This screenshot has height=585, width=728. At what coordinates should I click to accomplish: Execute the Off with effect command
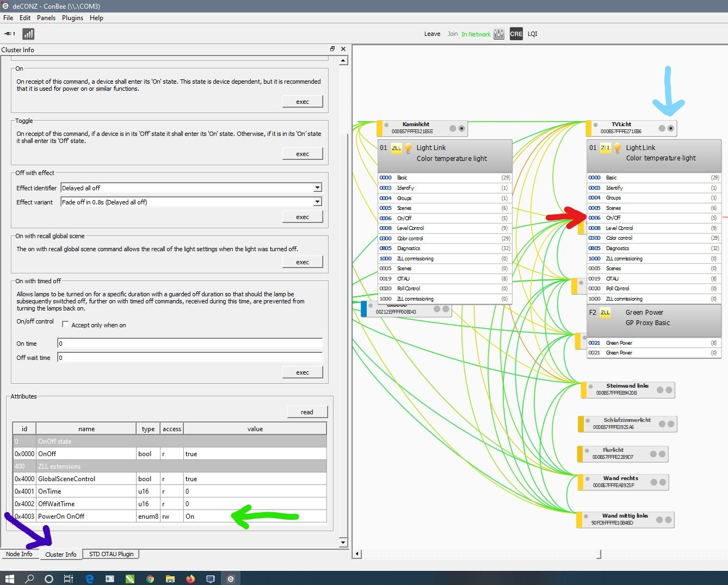(x=303, y=217)
